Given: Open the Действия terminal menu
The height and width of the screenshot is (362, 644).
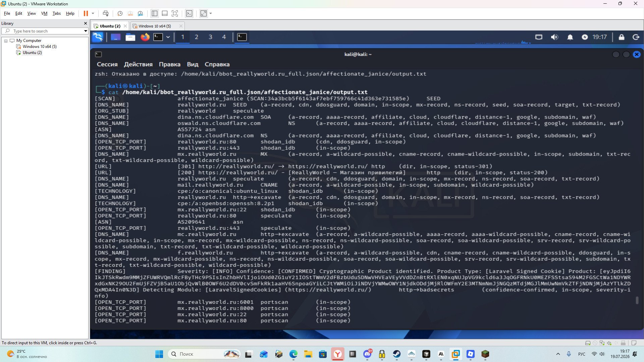Looking at the screenshot, I should coord(138,64).
